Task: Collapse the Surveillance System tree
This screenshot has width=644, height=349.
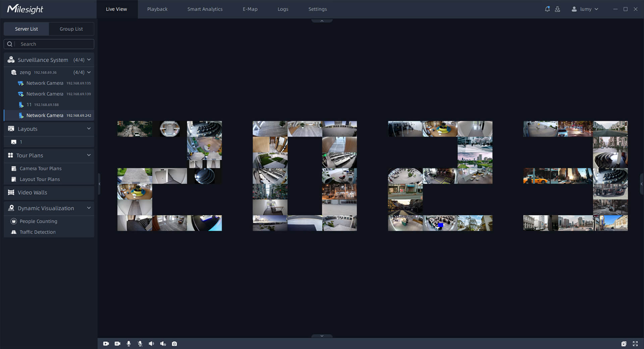Action: [x=89, y=60]
